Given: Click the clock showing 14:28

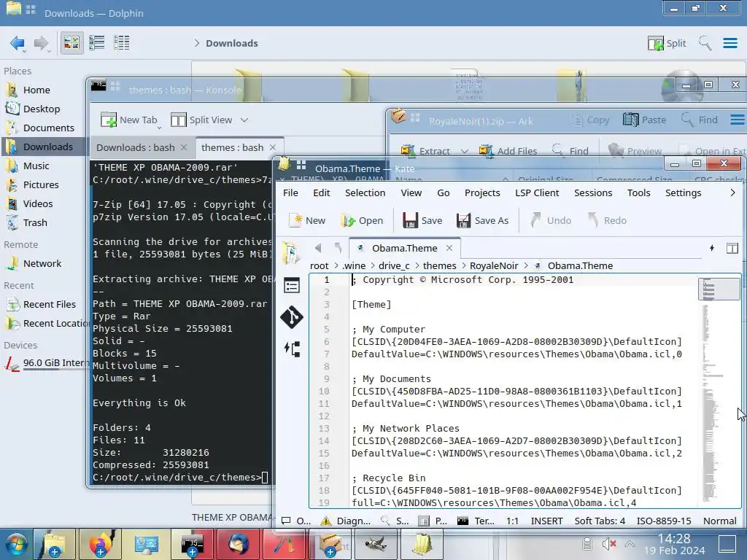Looking at the screenshot, I should click(674, 539).
